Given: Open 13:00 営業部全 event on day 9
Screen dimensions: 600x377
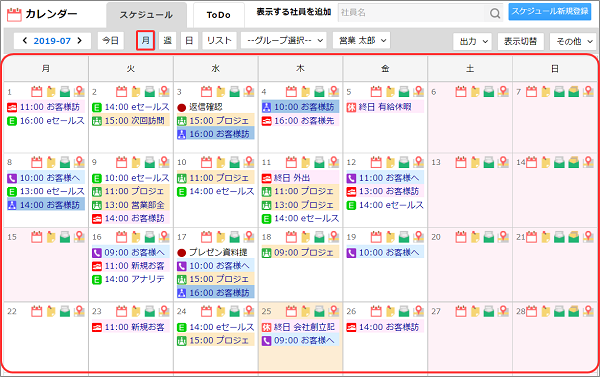Looking at the screenshot, I should click(130, 205).
